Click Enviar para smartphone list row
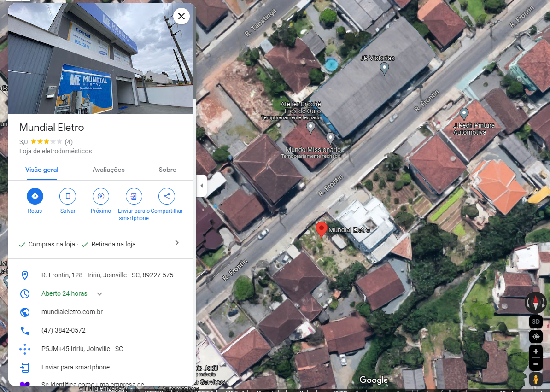 pos(101,368)
